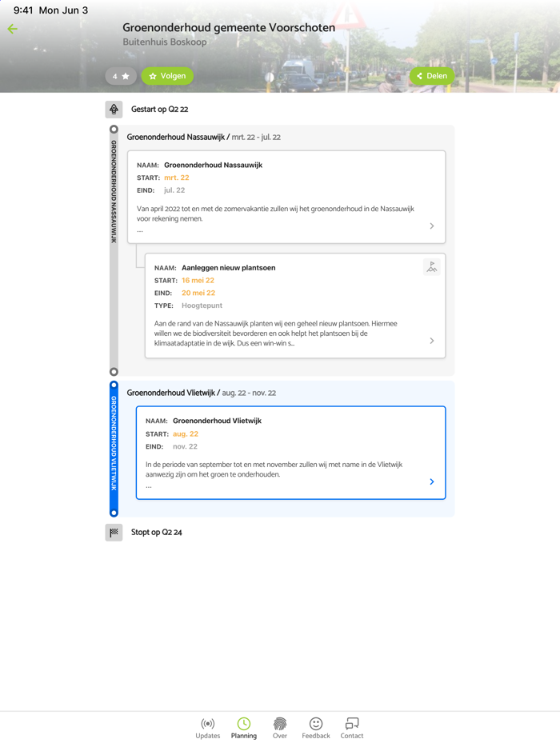Viewport: 560px width, 747px height.
Task: Open the Groenonderhoud Vlietwijk card via its chevron
Action: (x=432, y=481)
